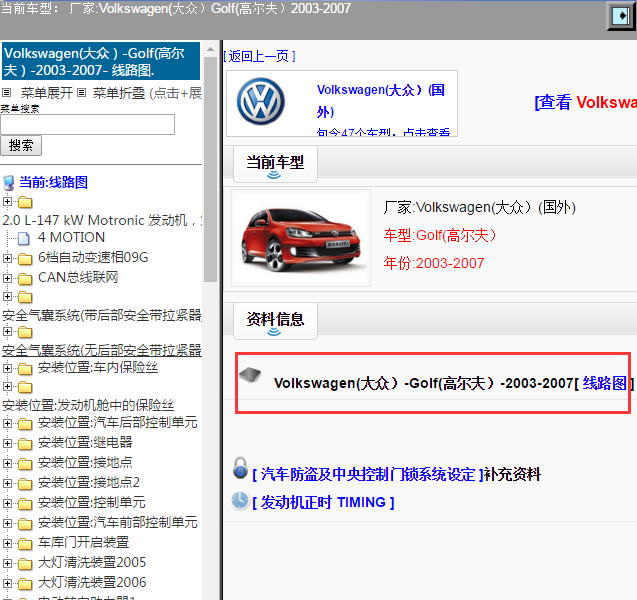Click the 菜单折叠 icon
This screenshot has width=637, height=600.
point(82,93)
